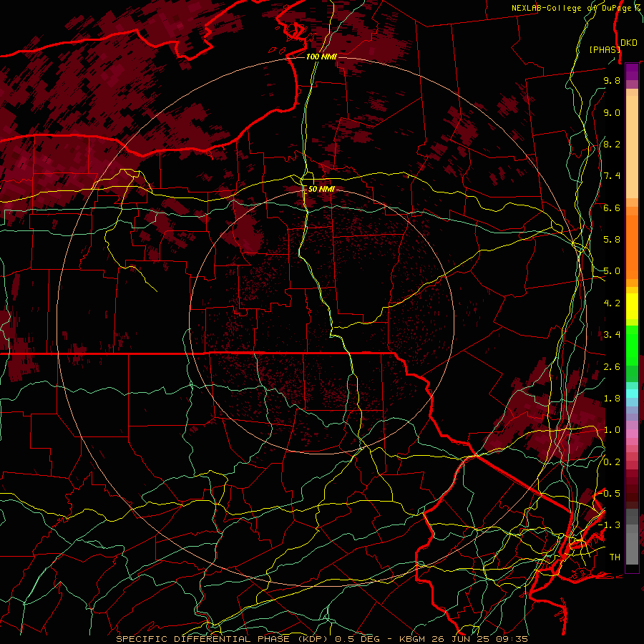Pick the purple segment atop the color bar

tap(632, 72)
